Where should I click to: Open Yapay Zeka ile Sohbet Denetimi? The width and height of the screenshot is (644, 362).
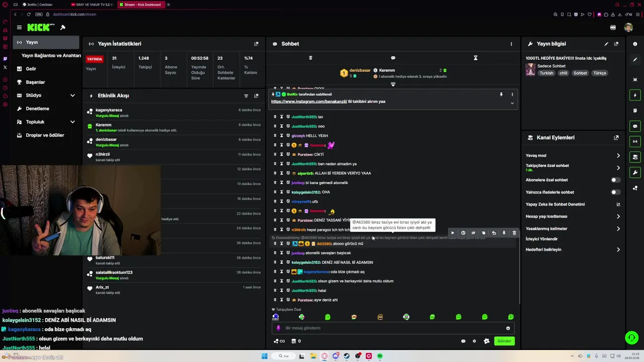(573, 205)
